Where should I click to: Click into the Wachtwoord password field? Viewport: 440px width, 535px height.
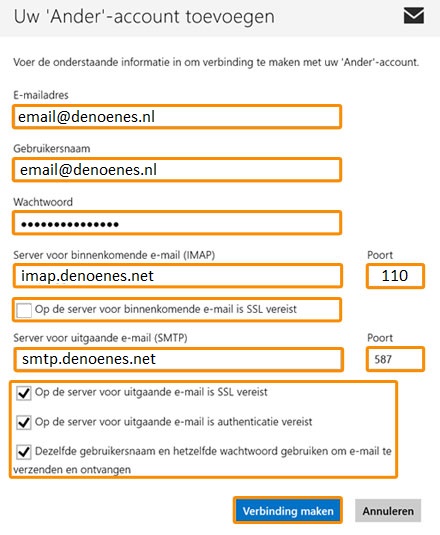point(177,223)
